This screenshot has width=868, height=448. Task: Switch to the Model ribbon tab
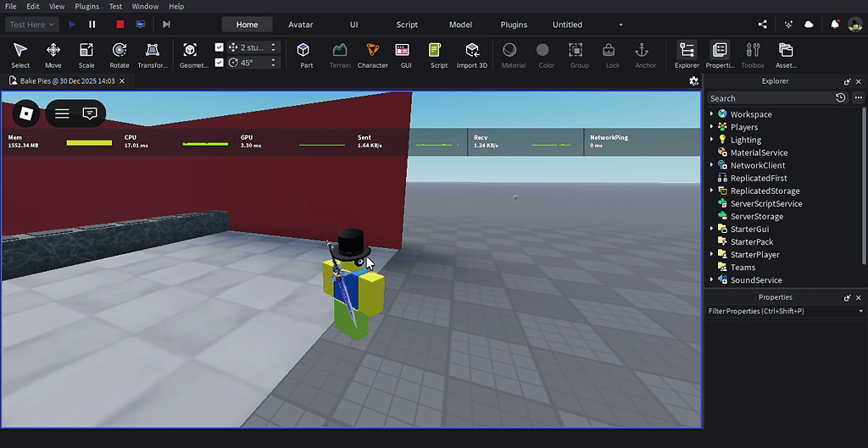[460, 25]
